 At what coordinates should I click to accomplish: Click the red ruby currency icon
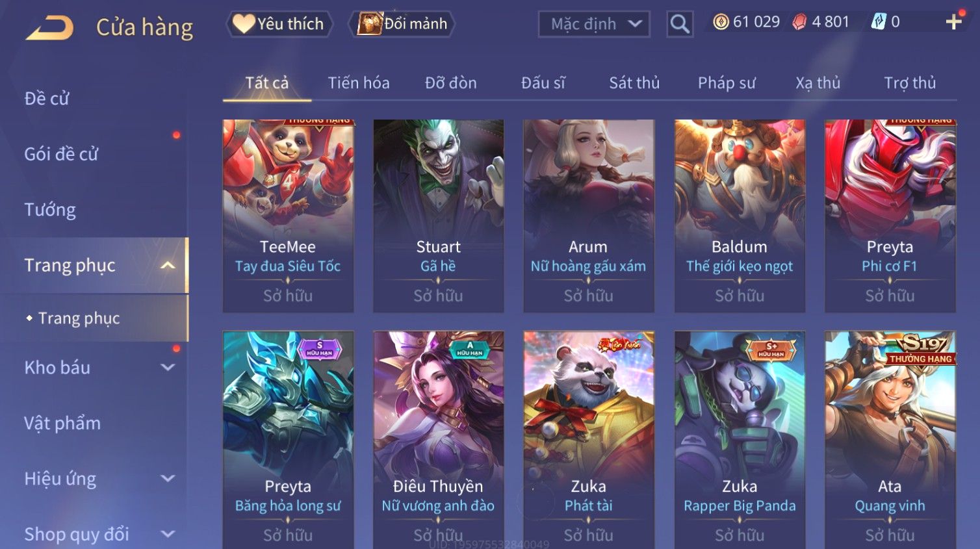click(799, 22)
